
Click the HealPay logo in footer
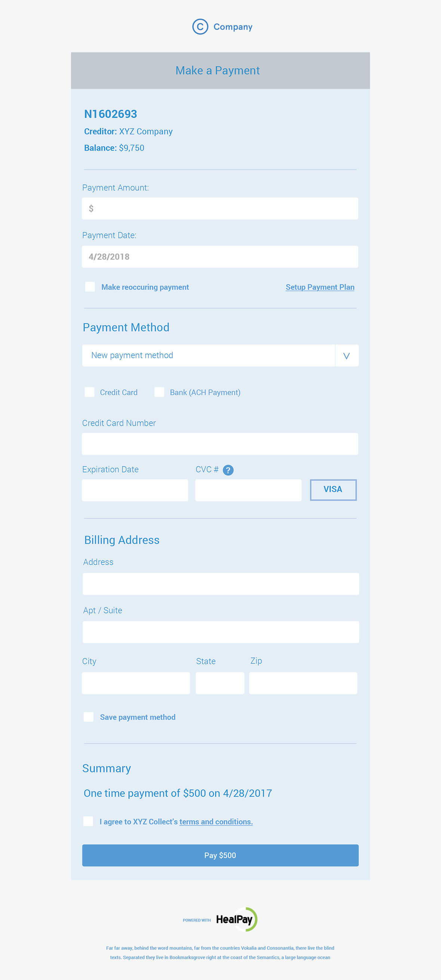click(x=237, y=919)
